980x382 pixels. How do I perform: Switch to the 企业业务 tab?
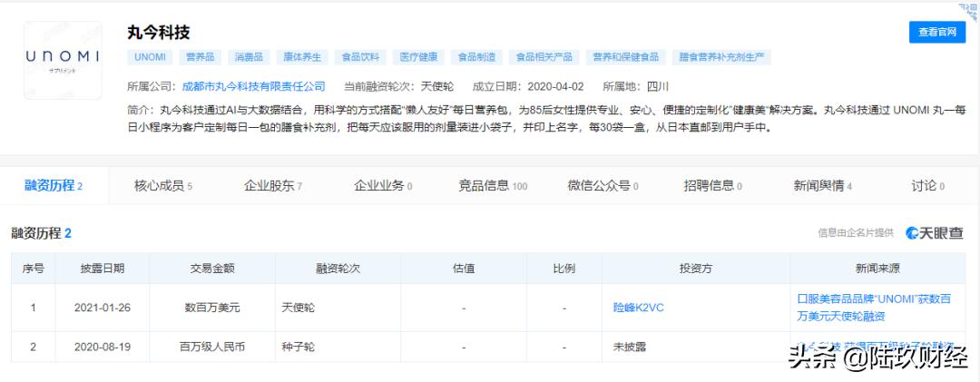(x=383, y=186)
